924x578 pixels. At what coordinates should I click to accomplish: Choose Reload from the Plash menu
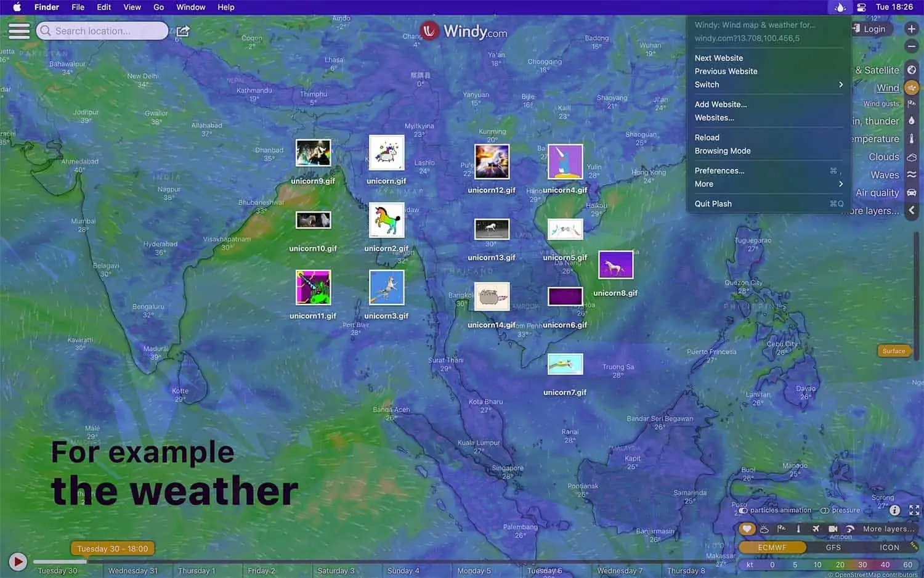(x=707, y=137)
